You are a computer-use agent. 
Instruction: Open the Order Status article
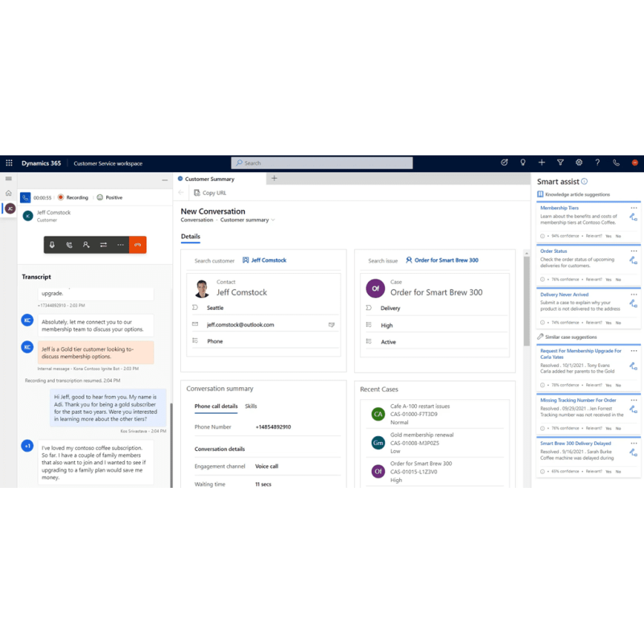(554, 251)
